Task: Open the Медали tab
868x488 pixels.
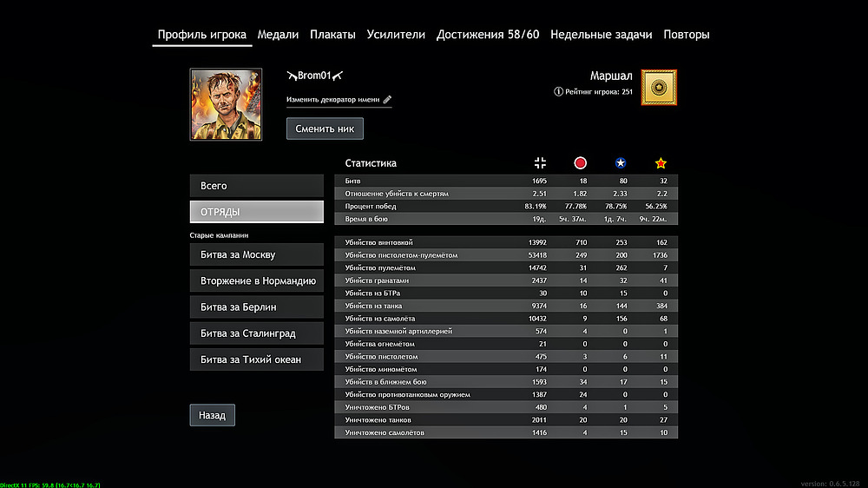Action: (x=278, y=35)
